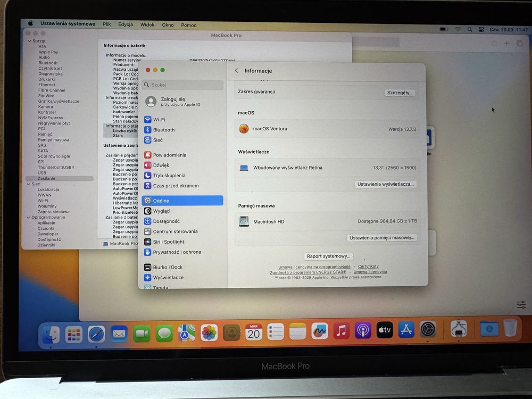Open App Store from the Dock

pos(406,330)
